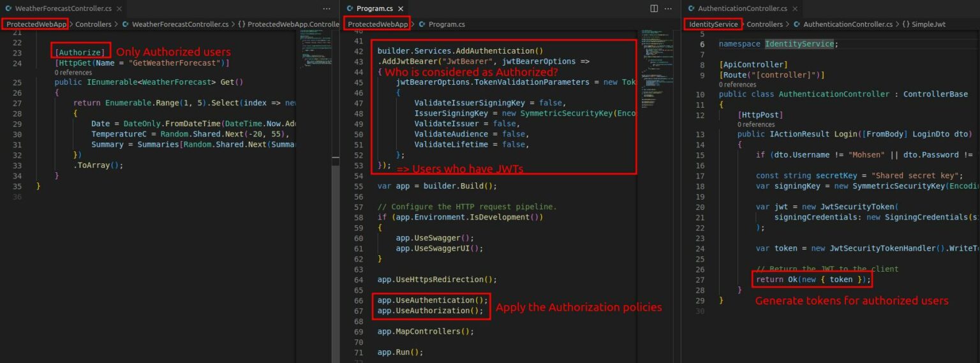Open the SimpleJwt namespace breadcrumb
The height and width of the screenshot is (363, 980).
[928, 24]
